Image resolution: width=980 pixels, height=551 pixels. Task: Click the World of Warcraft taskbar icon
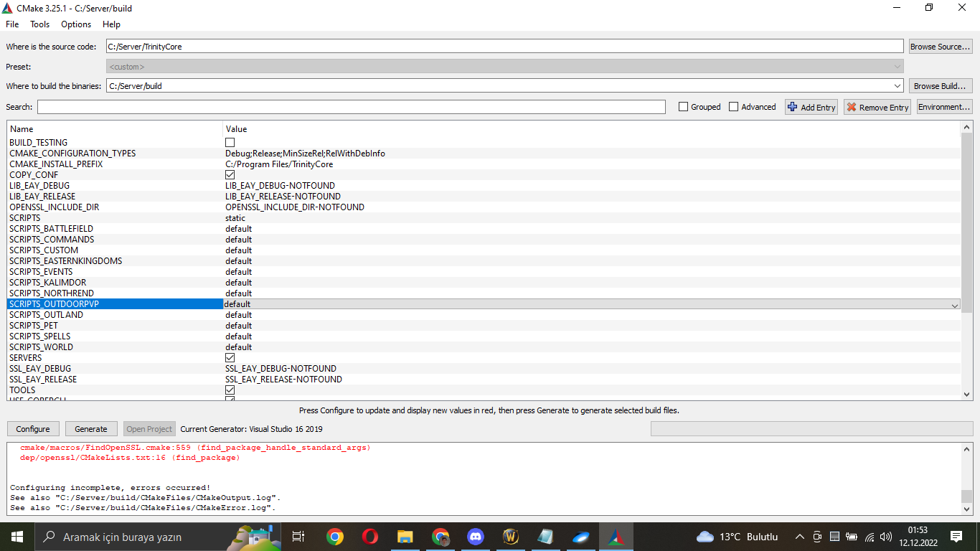(510, 537)
